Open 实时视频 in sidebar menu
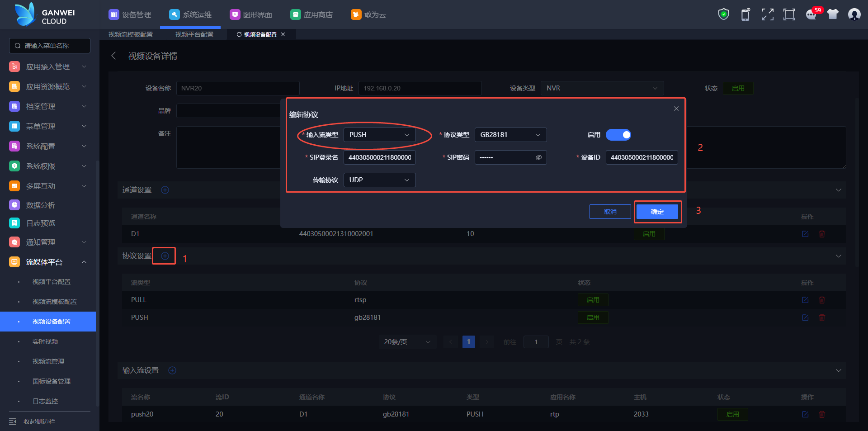 [45, 341]
